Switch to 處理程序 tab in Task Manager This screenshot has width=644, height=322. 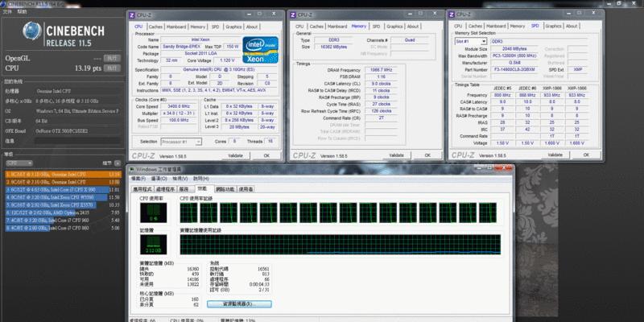pos(165,189)
